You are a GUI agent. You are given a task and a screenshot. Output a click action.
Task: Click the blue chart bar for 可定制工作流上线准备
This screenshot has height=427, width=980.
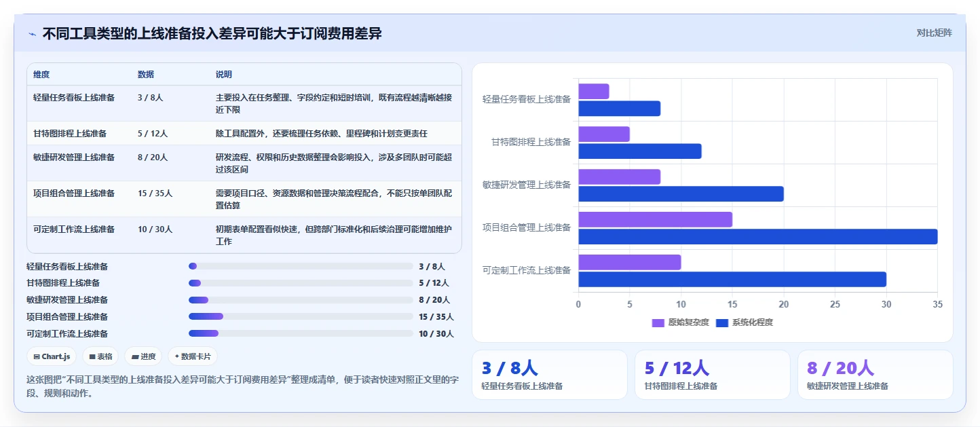[x=732, y=280]
